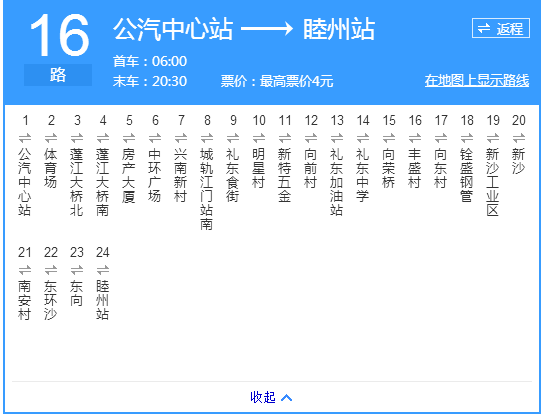The height and width of the screenshot is (416, 546).
Task: Collapse the stop list with 收起
Action: click(x=271, y=397)
